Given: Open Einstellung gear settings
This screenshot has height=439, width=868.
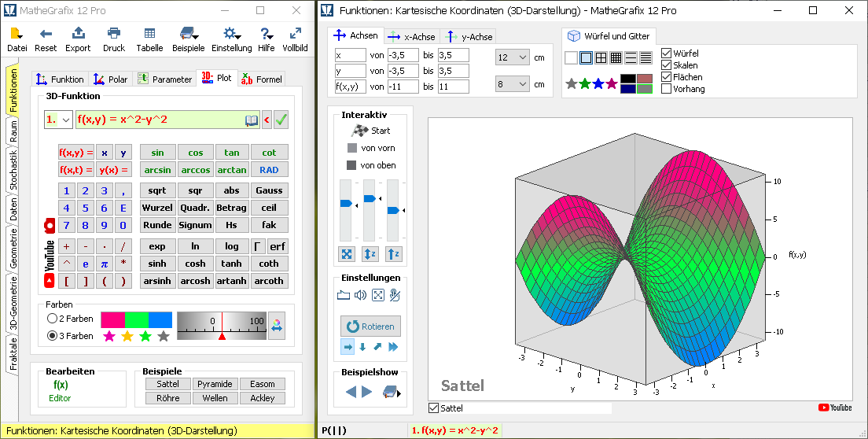Looking at the screenshot, I should [x=231, y=33].
